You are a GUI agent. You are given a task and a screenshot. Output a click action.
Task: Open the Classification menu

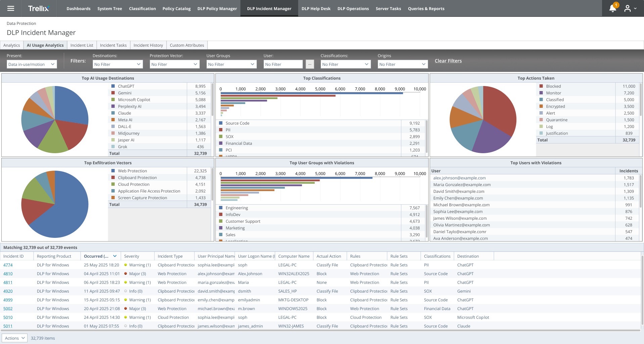coord(142,8)
